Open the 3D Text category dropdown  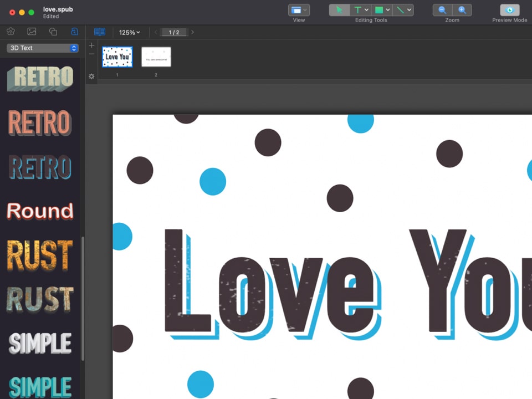point(42,48)
